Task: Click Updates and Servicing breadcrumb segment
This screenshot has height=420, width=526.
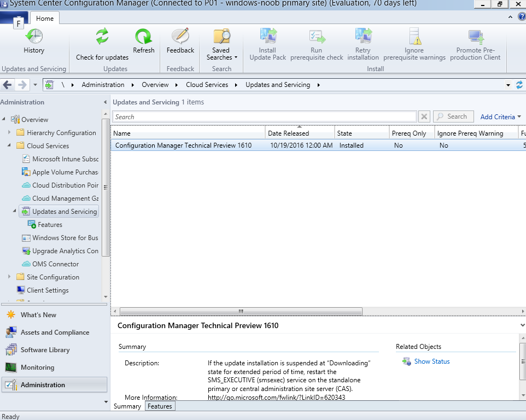Action: (x=278, y=85)
